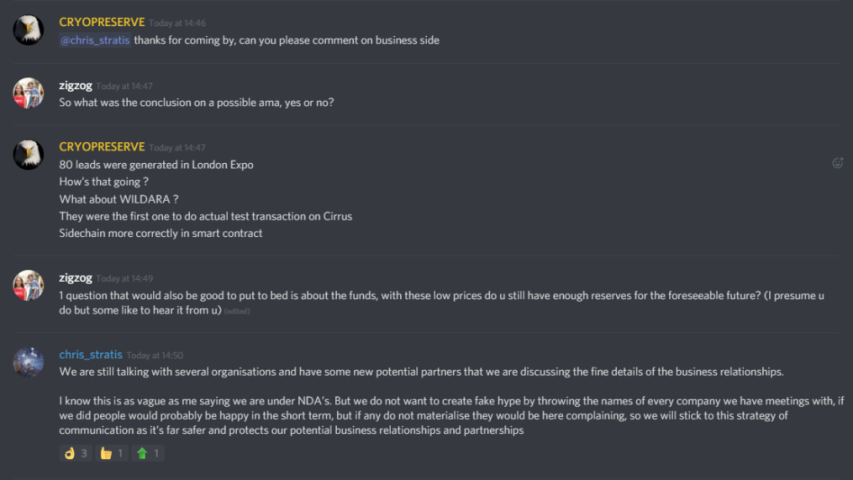Image resolution: width=853 pixels, height=480 pixels.
Task: Open zigzog's avatar at 14:49
Action: pos(28,285)
